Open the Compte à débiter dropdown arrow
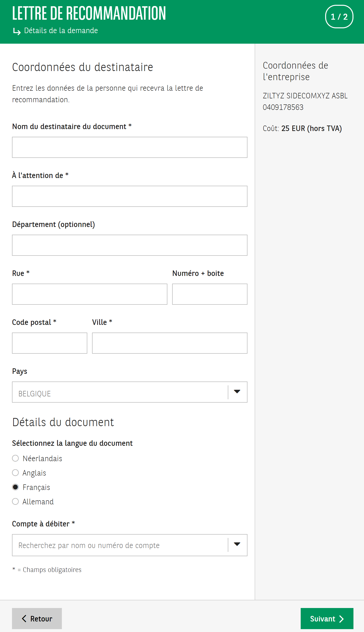Image resolution: width=364 pixels, height=632 pixels. [237, 544]
